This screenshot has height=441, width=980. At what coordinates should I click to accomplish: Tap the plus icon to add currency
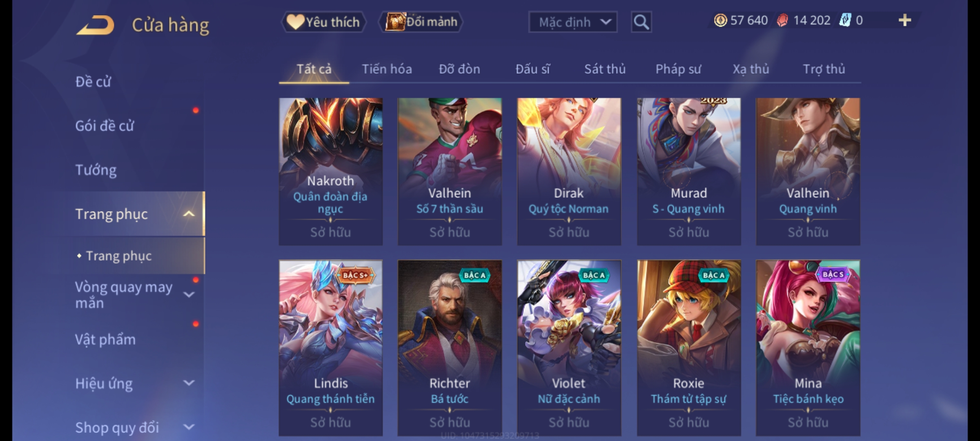905,20
